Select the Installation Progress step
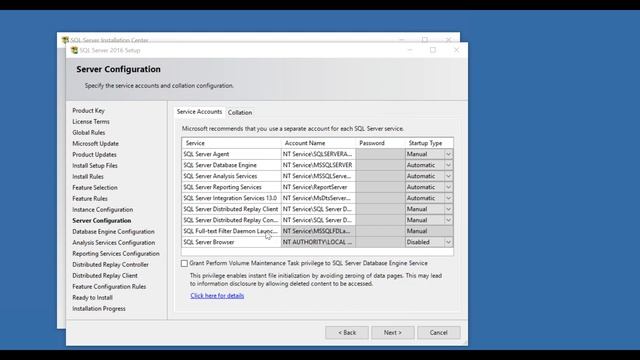The width and height of the screenshot is (640, 360). pyautogui.click(x=99, y=309)
